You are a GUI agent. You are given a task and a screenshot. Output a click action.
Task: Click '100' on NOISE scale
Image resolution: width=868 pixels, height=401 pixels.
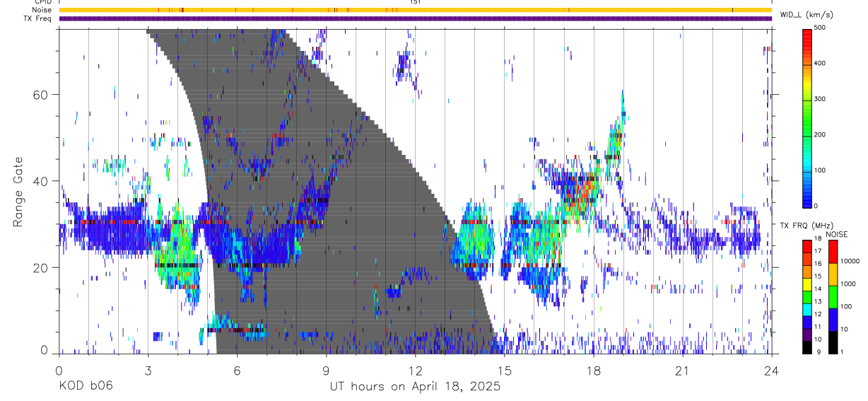coord(846,308)
